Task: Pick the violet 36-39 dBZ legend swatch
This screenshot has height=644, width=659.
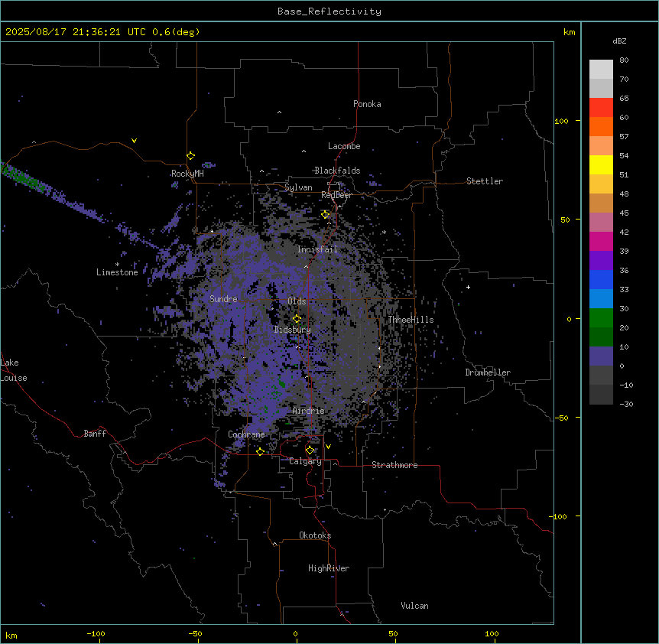Action: click(601, 260)
